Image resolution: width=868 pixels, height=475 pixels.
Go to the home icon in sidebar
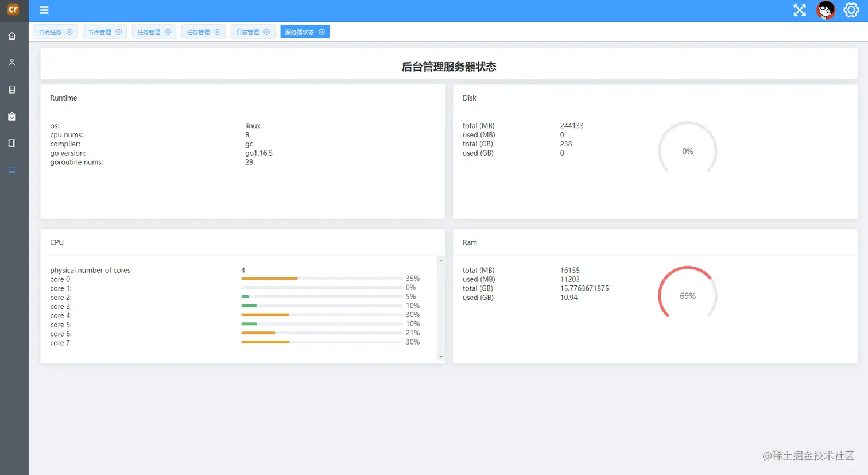point(12,36)
